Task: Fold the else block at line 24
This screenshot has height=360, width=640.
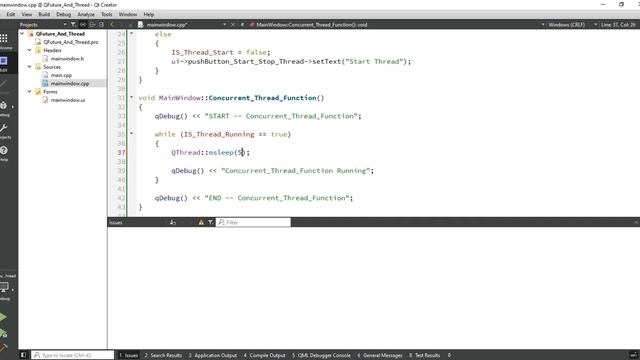Action: pyautogui.click(x=131, y=33)
